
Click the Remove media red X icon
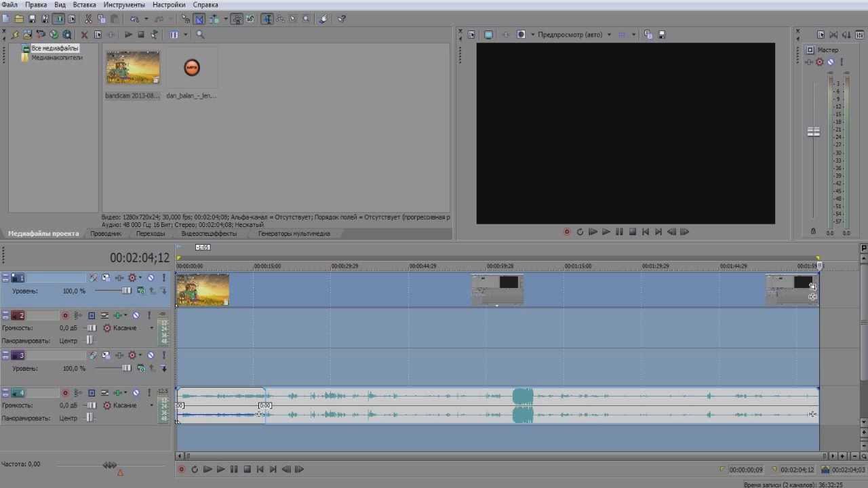tap(84, 35)
